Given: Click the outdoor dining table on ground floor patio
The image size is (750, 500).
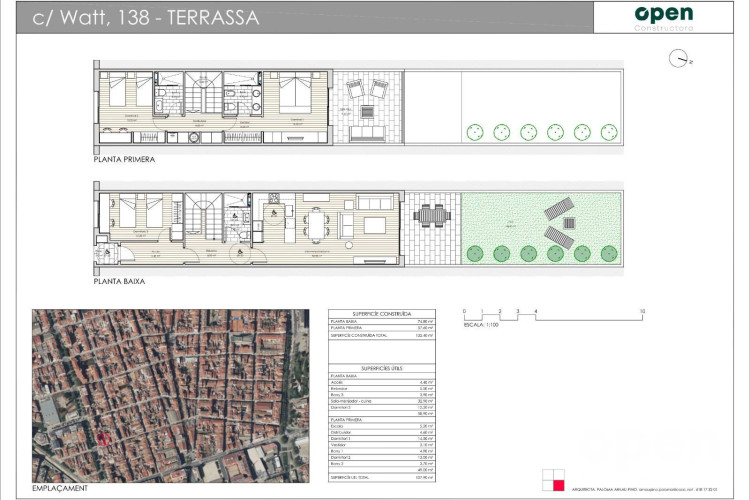Looking at the screenshot, I should (x=431, y=214).
